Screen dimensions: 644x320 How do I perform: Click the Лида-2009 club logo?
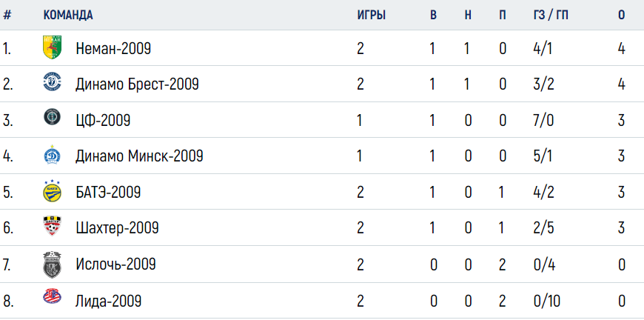[52, 296]
